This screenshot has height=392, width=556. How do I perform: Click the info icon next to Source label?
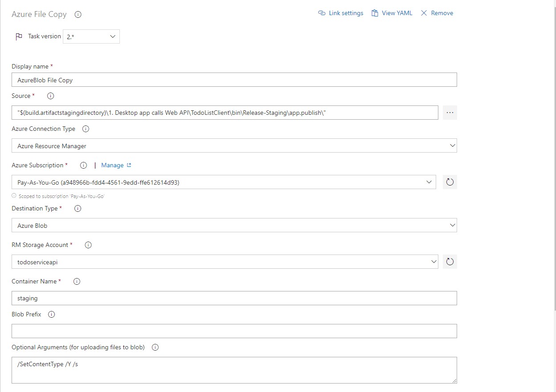(50, 96)
